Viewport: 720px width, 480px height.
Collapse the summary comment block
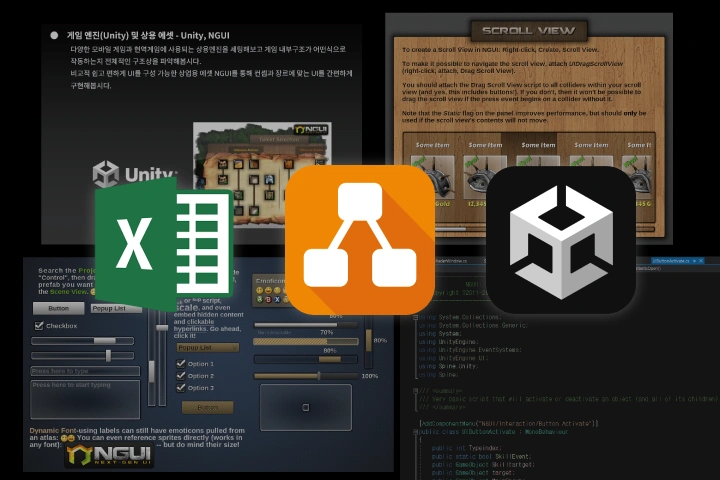416,391
